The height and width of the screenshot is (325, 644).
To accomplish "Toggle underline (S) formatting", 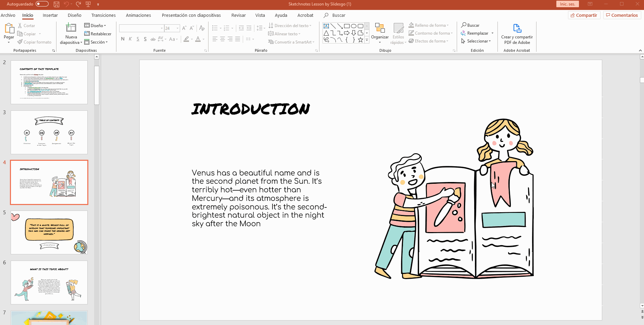I will pos(138,39).
